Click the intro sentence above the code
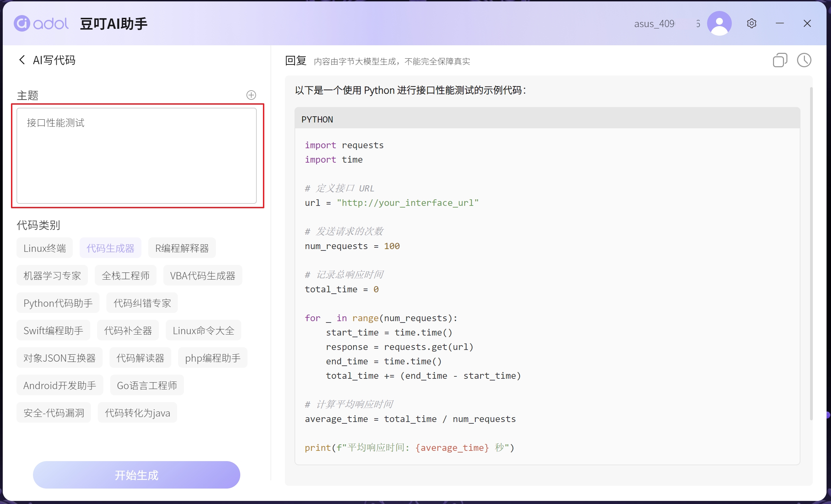The image size is (831, 504). click(411, 90)
